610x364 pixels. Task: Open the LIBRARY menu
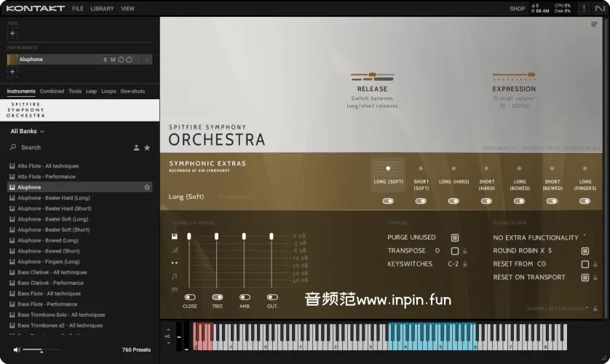tap(102, 9)
